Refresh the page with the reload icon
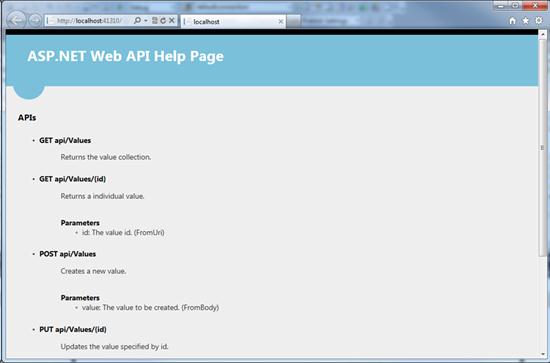550x363 pixels. click(x=163, y=21)
